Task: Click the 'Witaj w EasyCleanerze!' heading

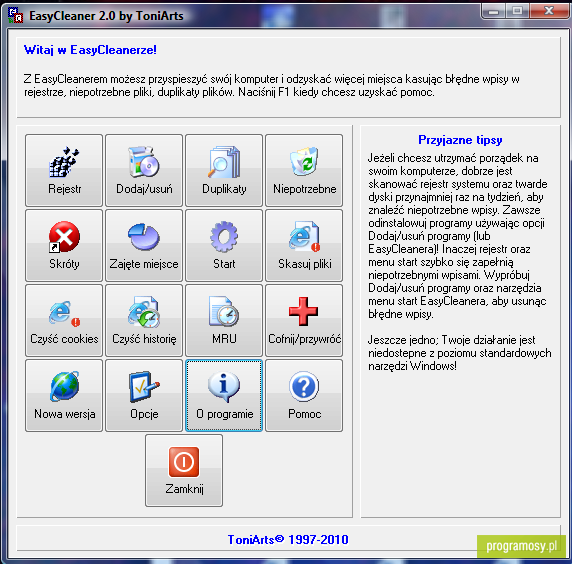Action: coord(90,50)
